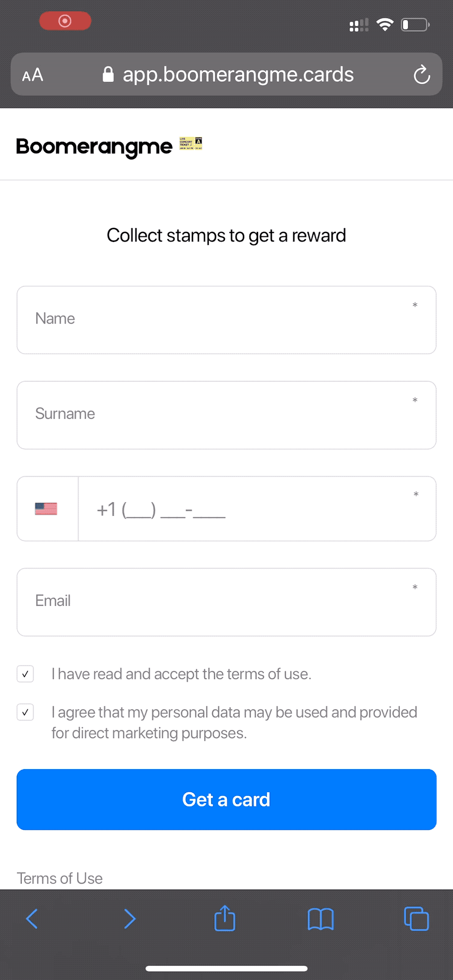Focus the Email input field
Screen dimensions: 453x980
click(226, 602)
